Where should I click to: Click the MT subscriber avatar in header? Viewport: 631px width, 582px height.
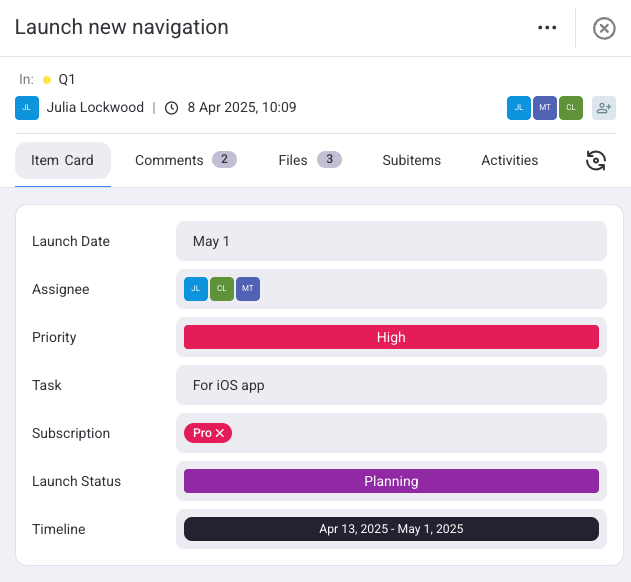click(545, 108)
